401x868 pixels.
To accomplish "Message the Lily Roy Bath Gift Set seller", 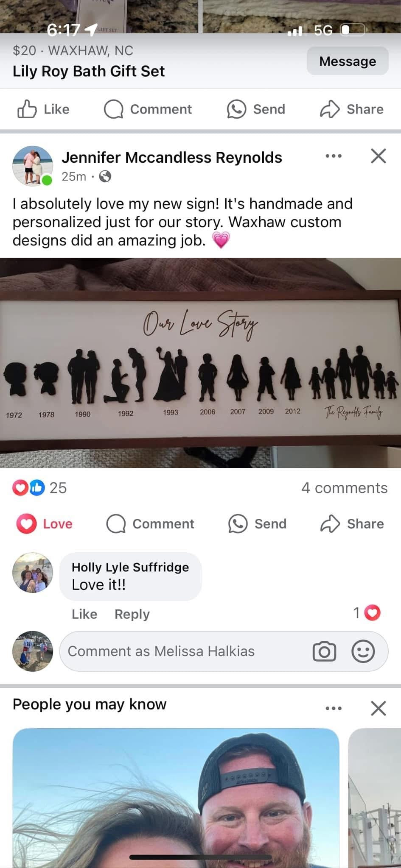I will 347,61.
